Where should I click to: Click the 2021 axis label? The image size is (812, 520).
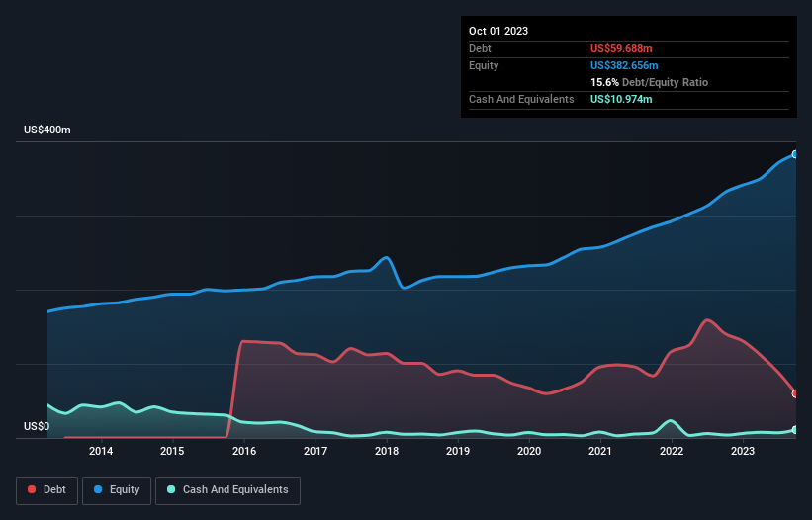600,451
